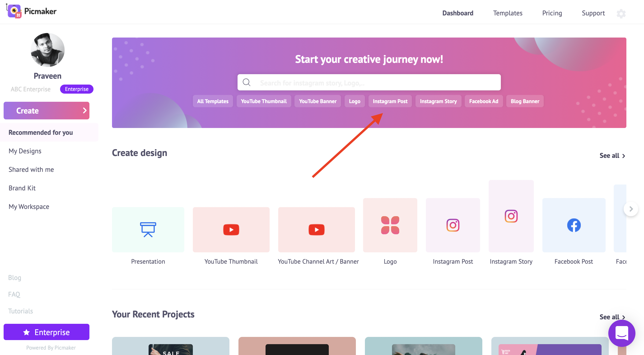
Task: Select the Logo four-petal icon card
Action: (x=390, y=225)
